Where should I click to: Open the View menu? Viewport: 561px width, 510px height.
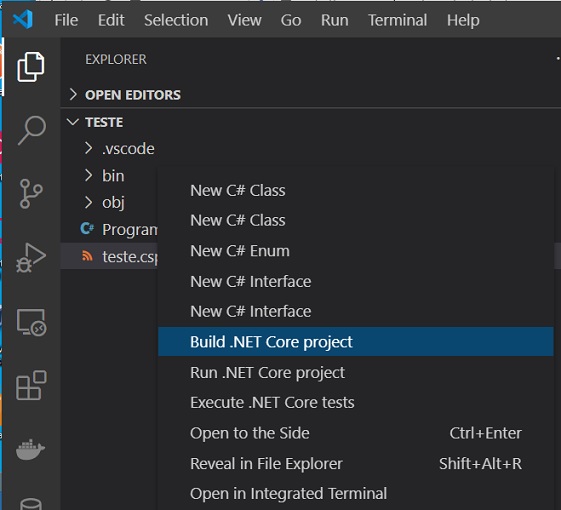pyautogui.click(x=244, y=20)
